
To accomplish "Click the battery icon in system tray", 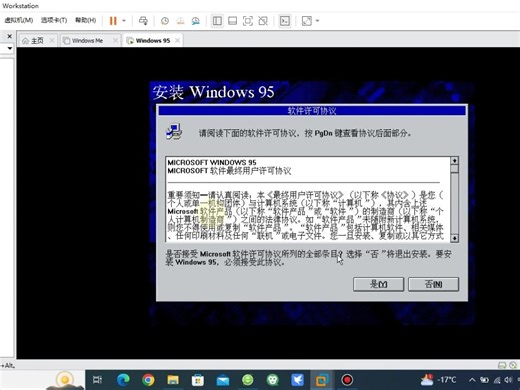I will (484, 380).
